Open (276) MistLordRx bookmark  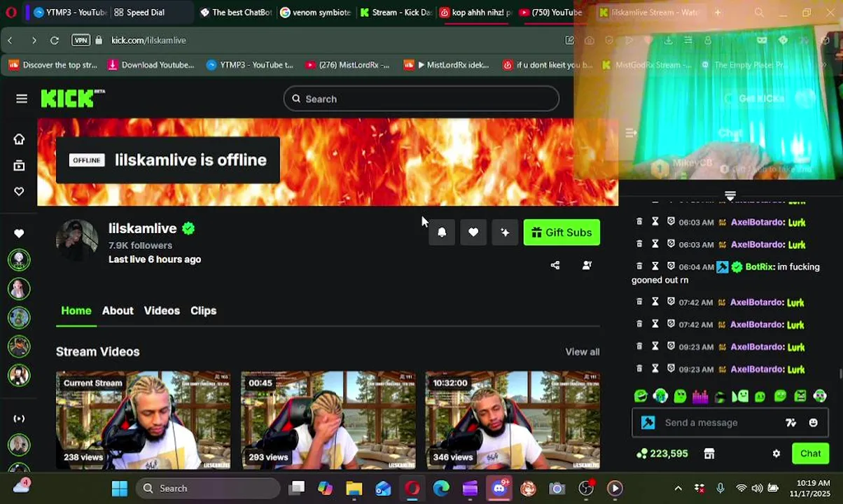(347, 65)
